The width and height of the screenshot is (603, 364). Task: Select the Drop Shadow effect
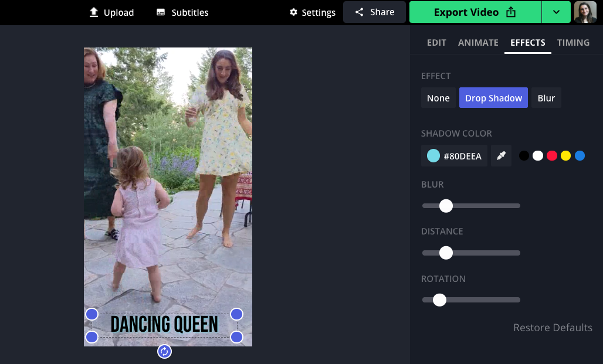[x=493, y=98]
